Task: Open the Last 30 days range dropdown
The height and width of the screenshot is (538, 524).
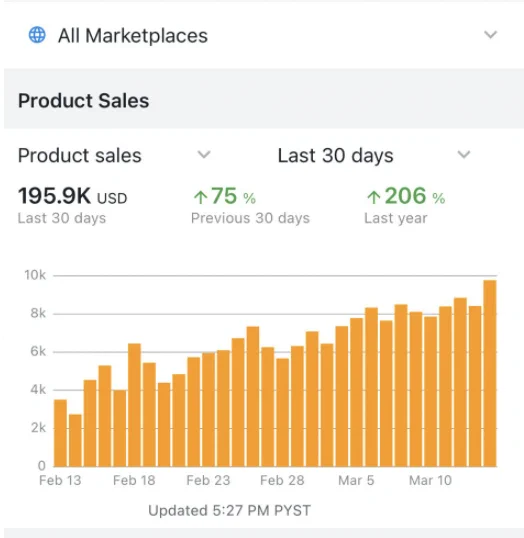Action: pos(374,155)
